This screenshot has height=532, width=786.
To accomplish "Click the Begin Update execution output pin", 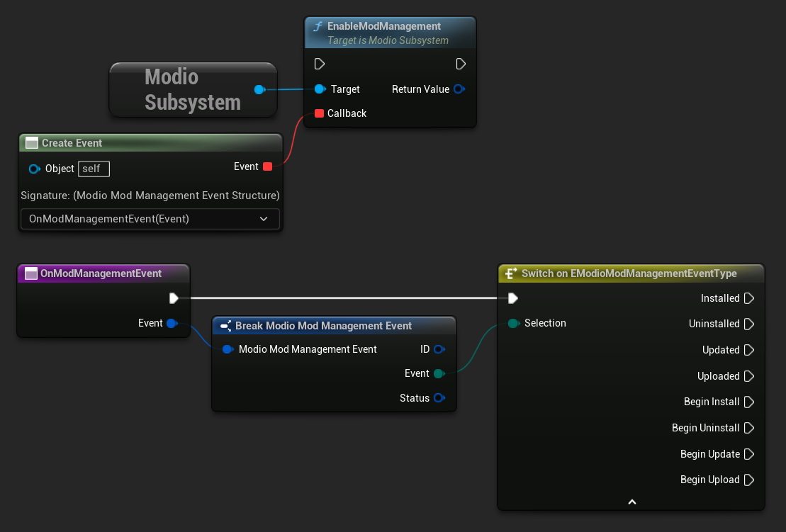I will coord(749,454).
